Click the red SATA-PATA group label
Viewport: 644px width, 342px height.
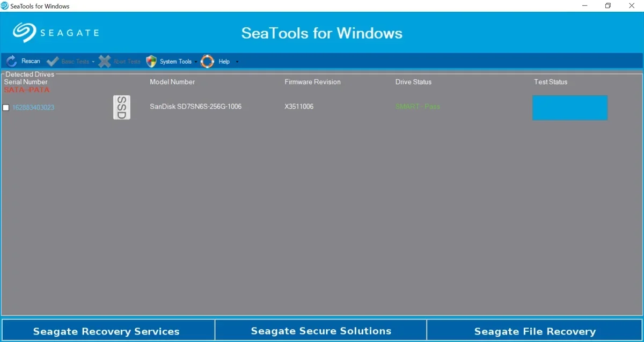pos(27,90)
